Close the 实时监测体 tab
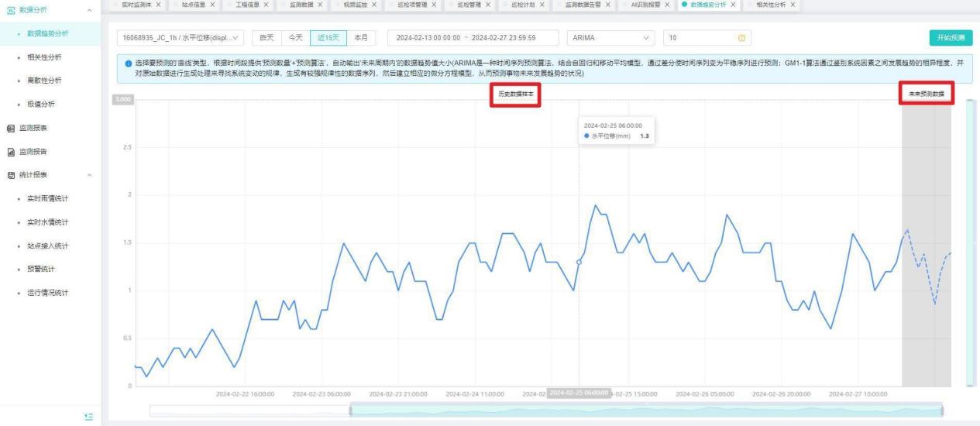 (x=158, y=5)
